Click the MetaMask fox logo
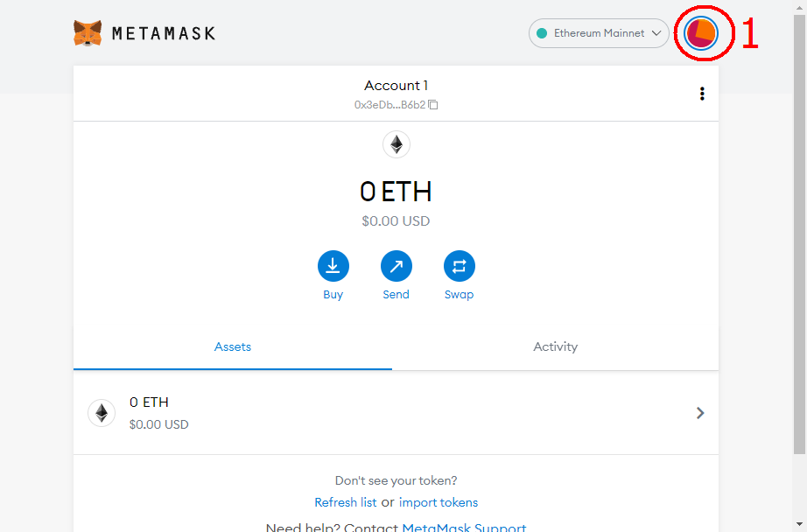 [88, 33]
